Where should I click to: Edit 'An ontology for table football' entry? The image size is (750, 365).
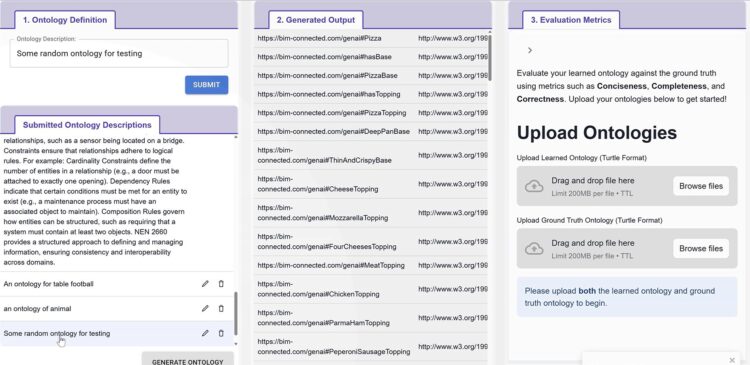pos(205,284)
